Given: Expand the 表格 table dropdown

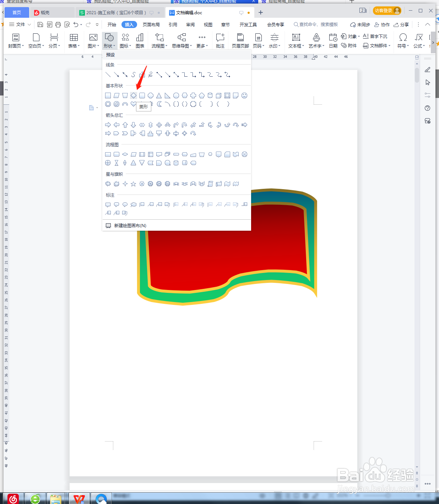Looking at the screenshot, I should pyautogui.click(x=74, y=41).
